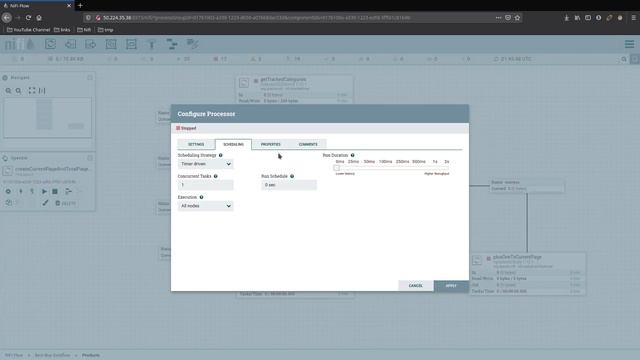Open the YouTube Channel bookmark folder
This screenshot has width=640, height=360.
tap(29, 30)
